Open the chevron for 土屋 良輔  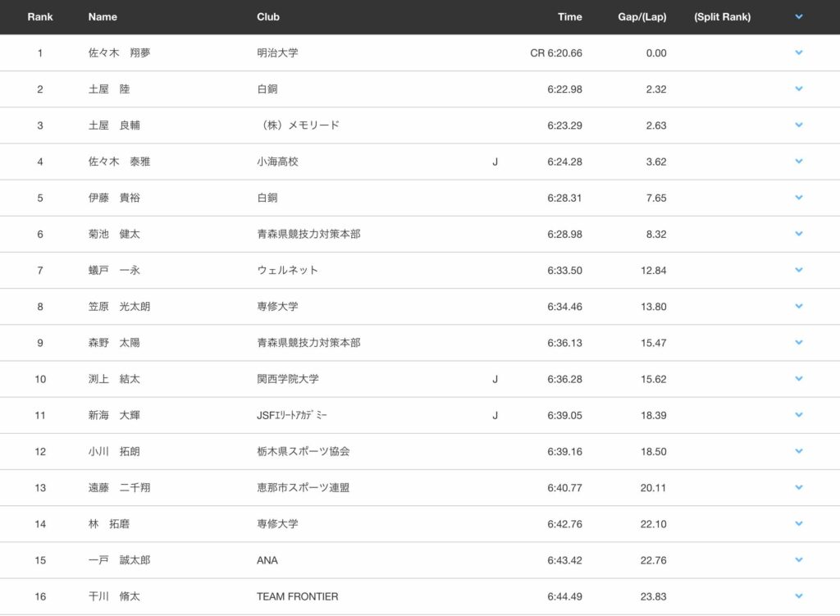coord(798,125)
